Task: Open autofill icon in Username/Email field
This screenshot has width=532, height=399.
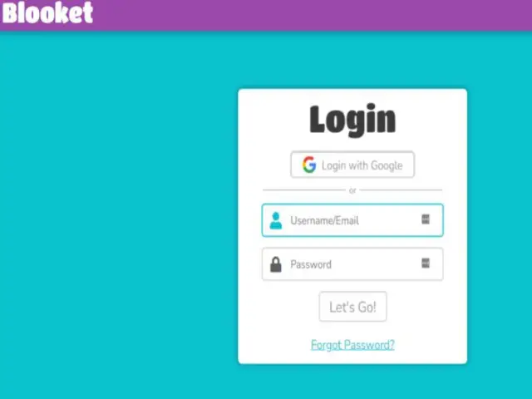Action: coord(426,219)
